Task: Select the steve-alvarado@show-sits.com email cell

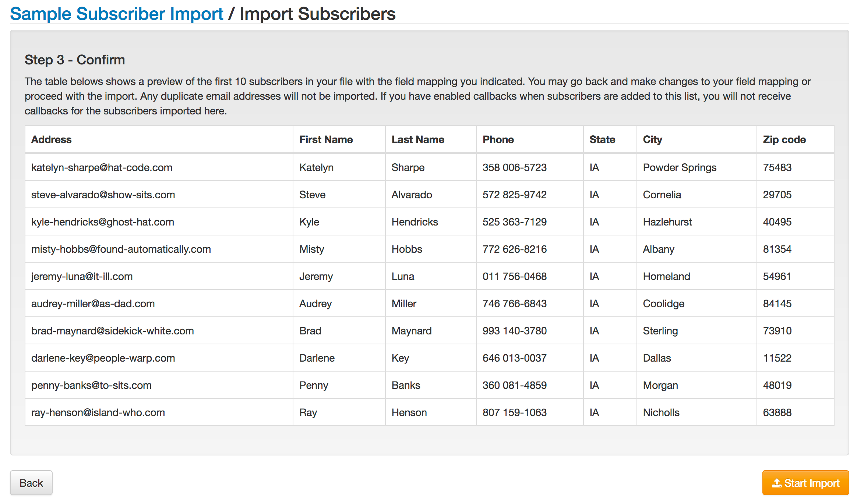Action: tap(103, 195)
